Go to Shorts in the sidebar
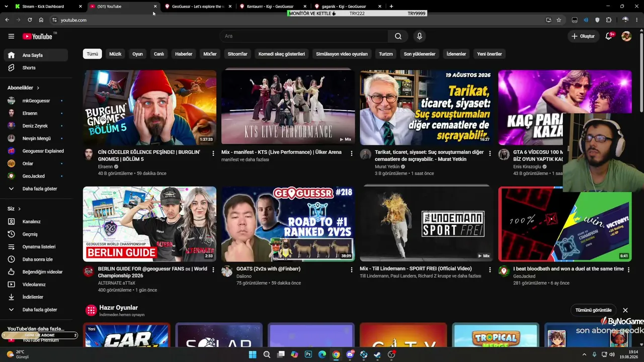Viewport: 644px width, 362px height. [35, 68]
